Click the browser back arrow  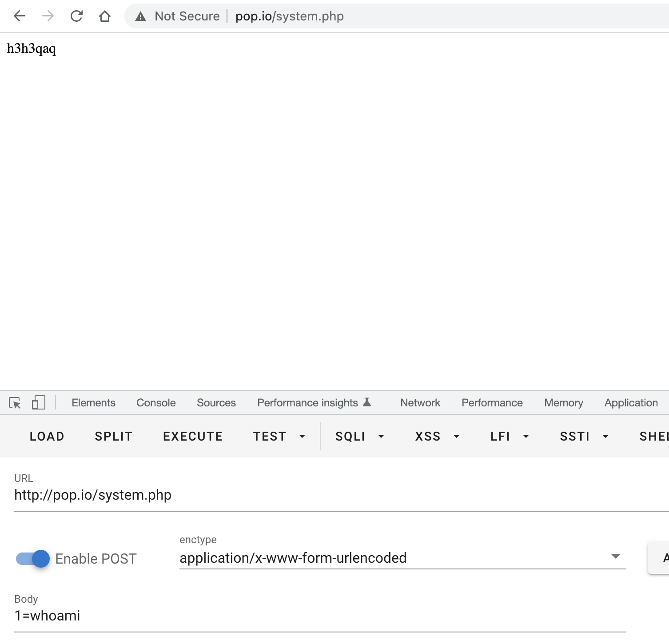20,16
